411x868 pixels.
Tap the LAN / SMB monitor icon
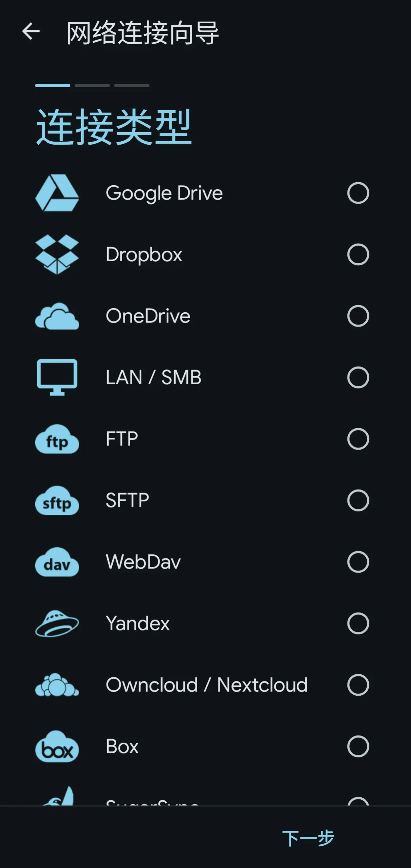[x=57, y=377]
